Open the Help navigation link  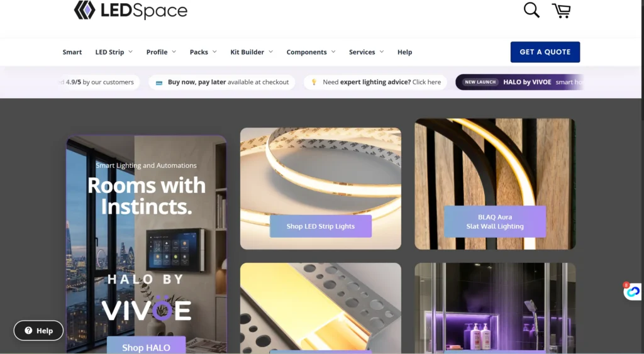pos(404,52)
